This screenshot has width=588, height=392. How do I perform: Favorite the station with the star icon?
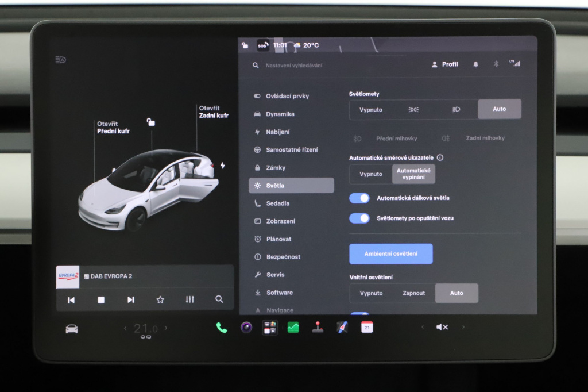tap(160, 299)
